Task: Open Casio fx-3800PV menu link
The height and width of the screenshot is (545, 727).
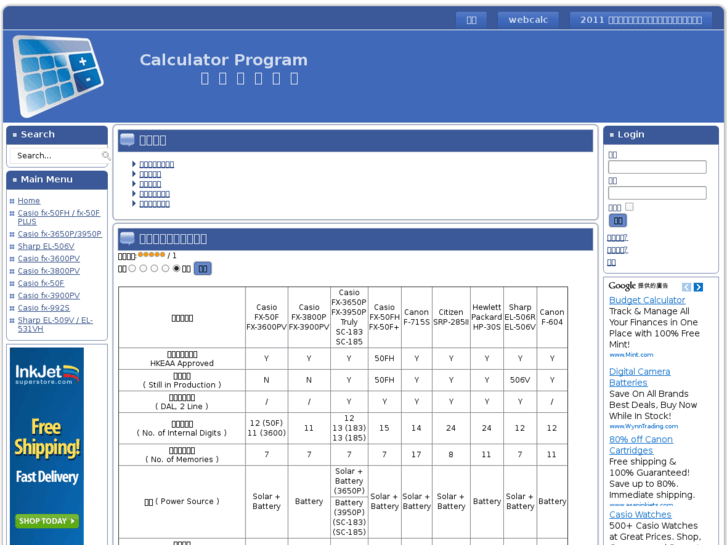Action: point(49,271)
